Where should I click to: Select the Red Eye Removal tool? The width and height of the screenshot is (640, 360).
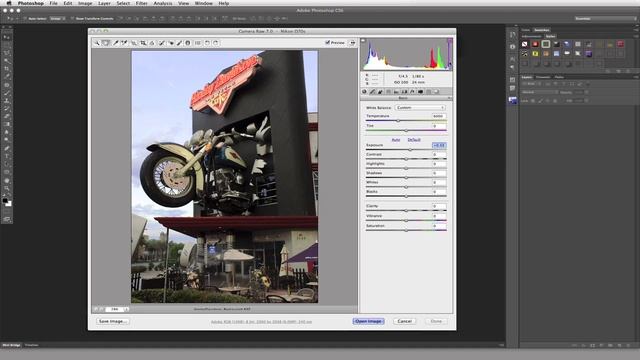pyautogui.click(x=171, y=43)
